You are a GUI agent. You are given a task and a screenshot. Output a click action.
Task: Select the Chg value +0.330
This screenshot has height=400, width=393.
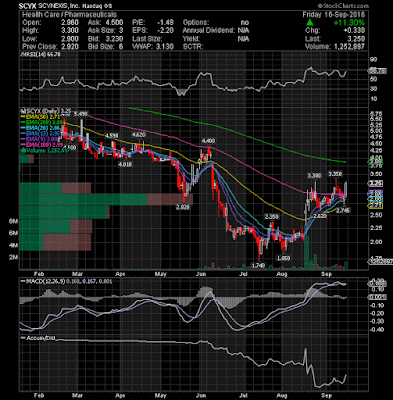[x=354, y=31]
